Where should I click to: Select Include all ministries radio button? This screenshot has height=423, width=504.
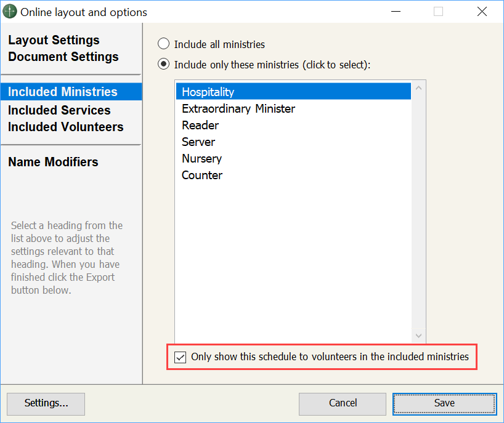click(164, 44)
